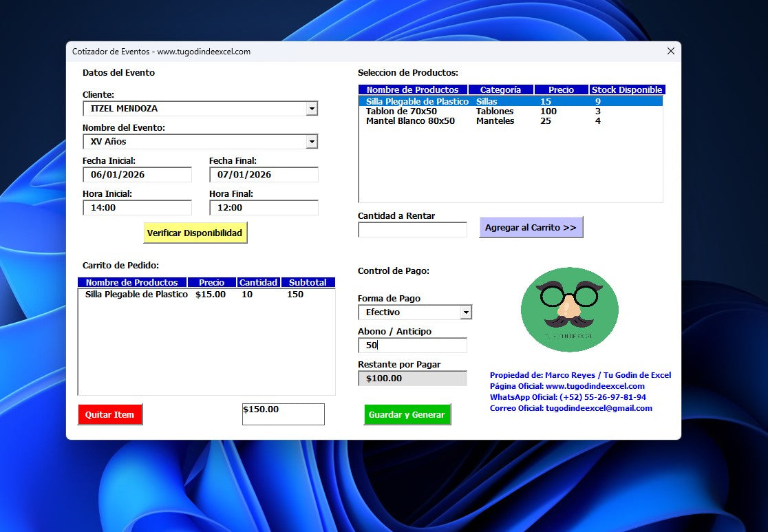
Task: Expand the Forma de Pago dropdown
Action: pos(466,312)
